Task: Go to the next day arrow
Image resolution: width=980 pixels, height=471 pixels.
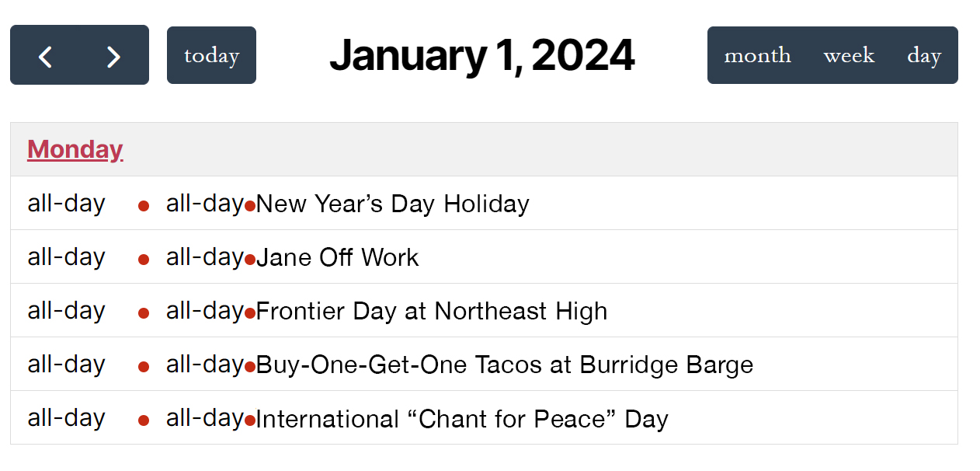Action: pos(113,56)
